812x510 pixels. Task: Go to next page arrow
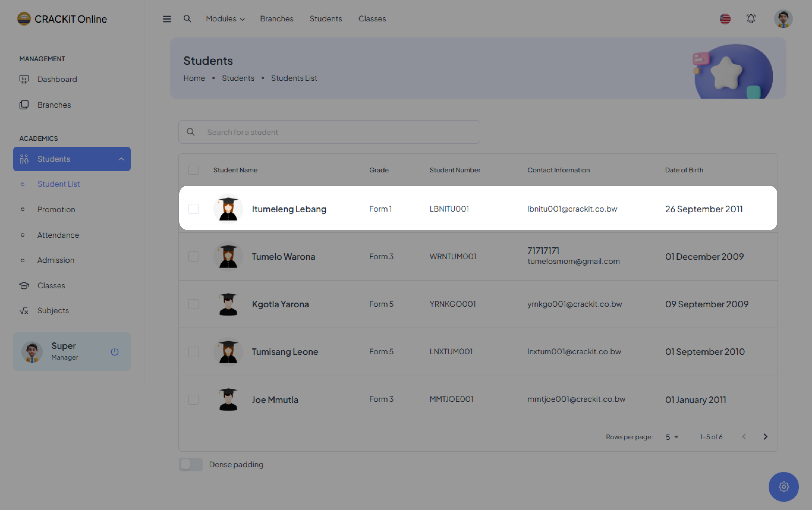tap(765, 436)
